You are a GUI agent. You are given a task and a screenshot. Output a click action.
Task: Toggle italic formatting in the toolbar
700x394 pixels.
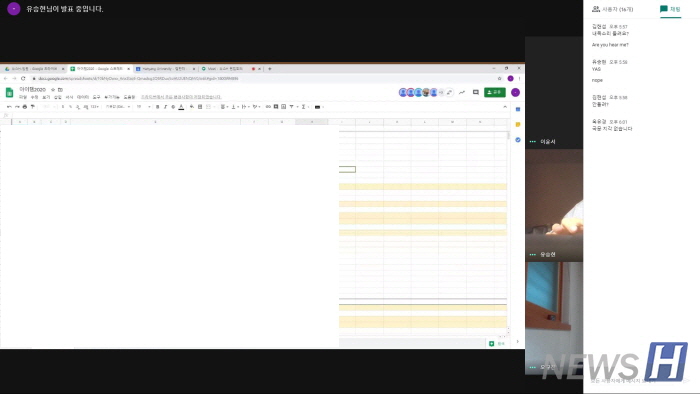[x=165, y=107]
